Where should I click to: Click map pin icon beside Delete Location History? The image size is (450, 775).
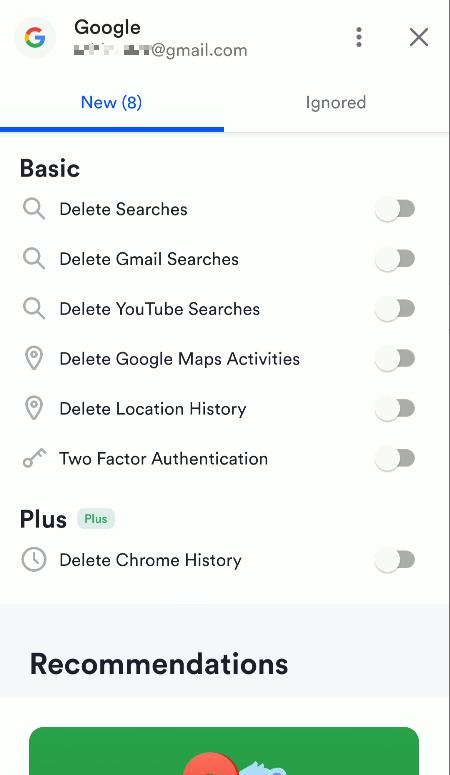click(x=34, y=408)
